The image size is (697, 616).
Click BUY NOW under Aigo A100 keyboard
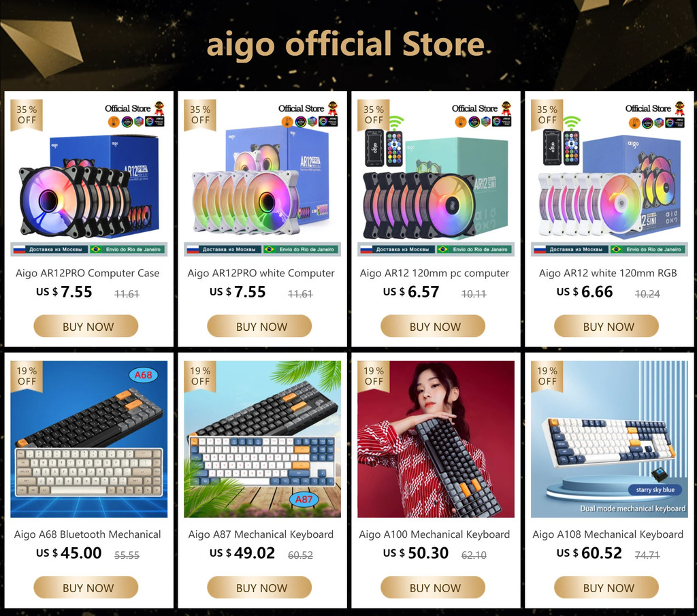pyautogui.click(x=432, y=587)
